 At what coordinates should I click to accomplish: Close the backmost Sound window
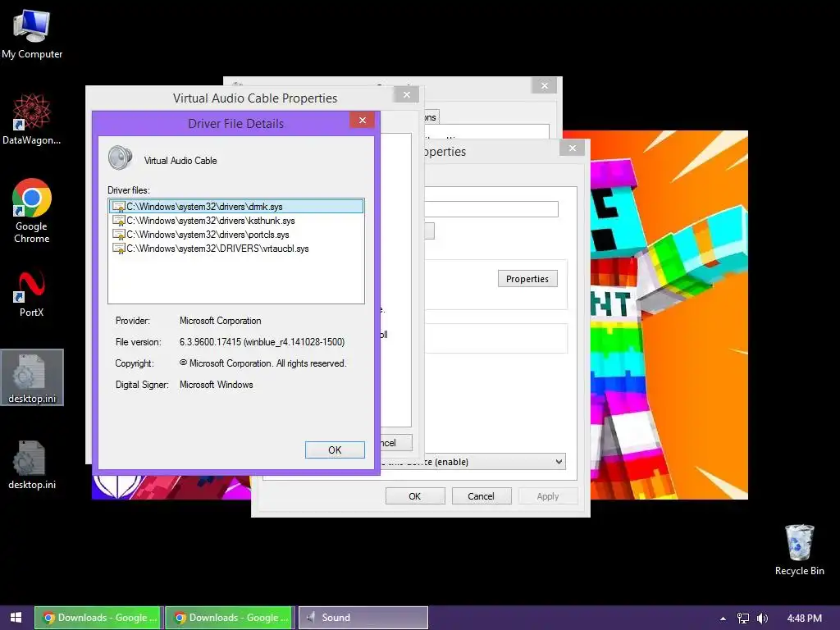point(545,85)
